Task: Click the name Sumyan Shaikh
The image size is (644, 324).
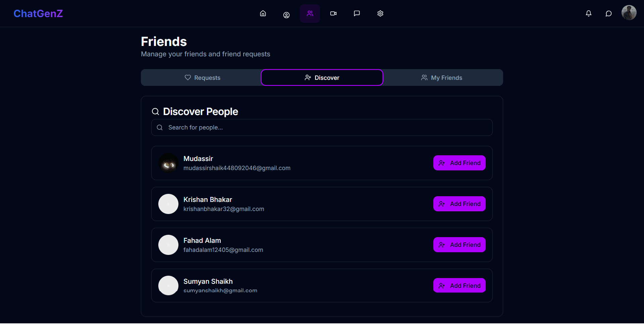Action: 208,281
